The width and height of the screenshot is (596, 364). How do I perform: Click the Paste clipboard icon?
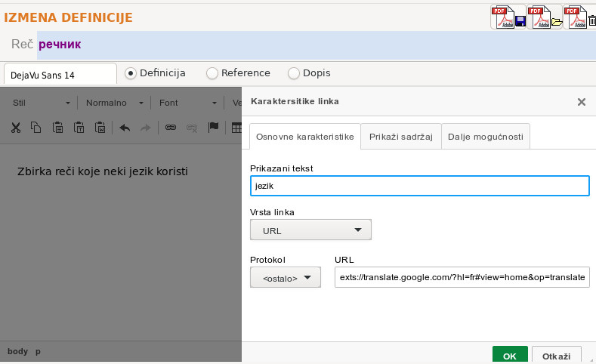point(57,128)
